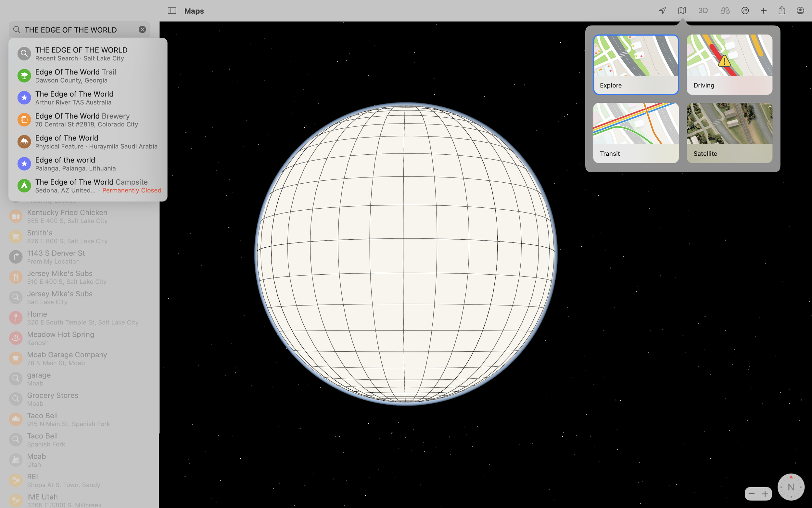Switch to Driving map mode
The image size is (812, 508).
tap(730, 64)
